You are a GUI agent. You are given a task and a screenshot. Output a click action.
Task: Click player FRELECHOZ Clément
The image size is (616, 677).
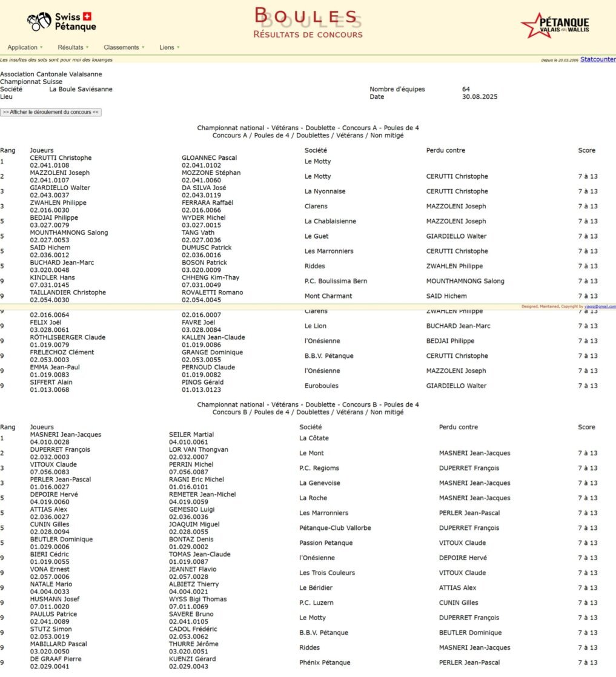(x=62, y=352)
